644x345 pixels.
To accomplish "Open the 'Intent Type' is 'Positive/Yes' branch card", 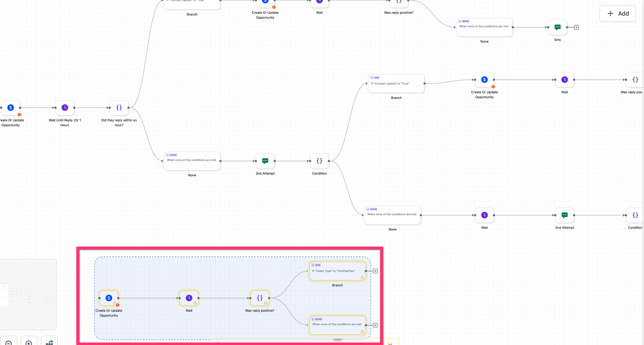I will point(337,271).
